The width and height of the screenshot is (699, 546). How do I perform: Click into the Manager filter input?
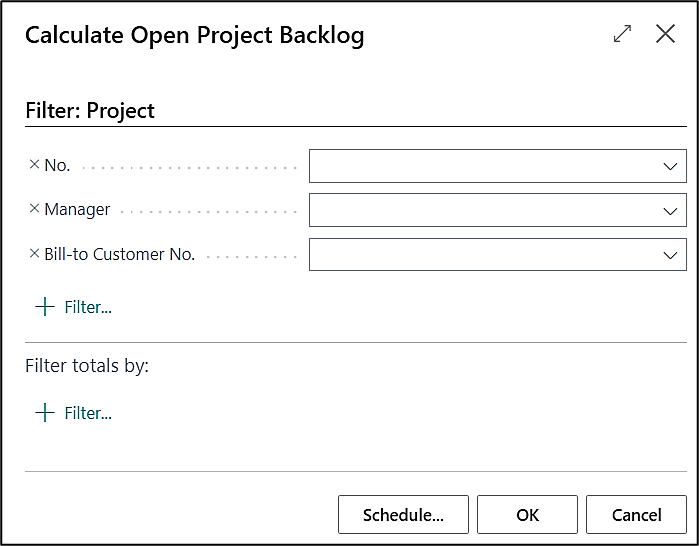point(482,211)
